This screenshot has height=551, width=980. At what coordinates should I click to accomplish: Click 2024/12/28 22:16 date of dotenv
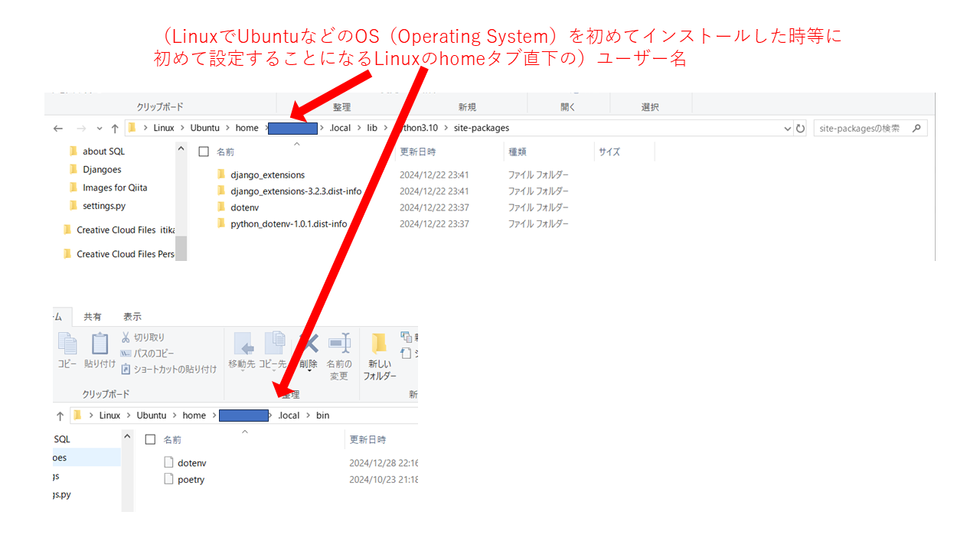(383, 463)
